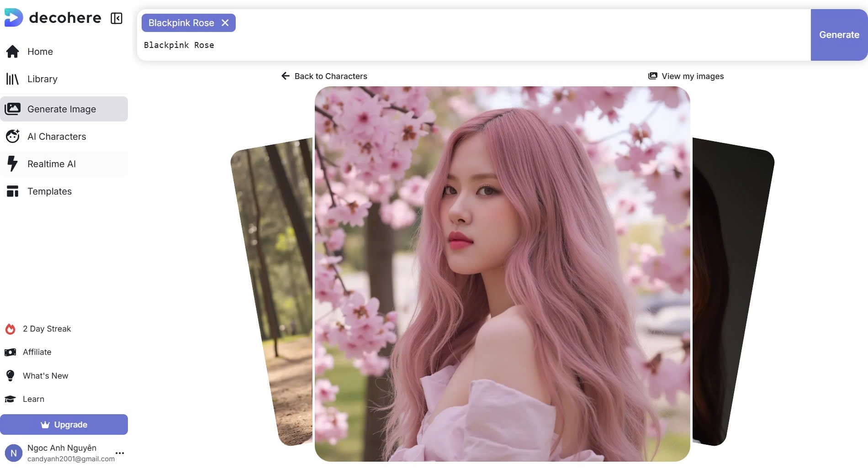Click the Home house icon
The width and height of the screenshot is (868, 469).
point(13,52)
